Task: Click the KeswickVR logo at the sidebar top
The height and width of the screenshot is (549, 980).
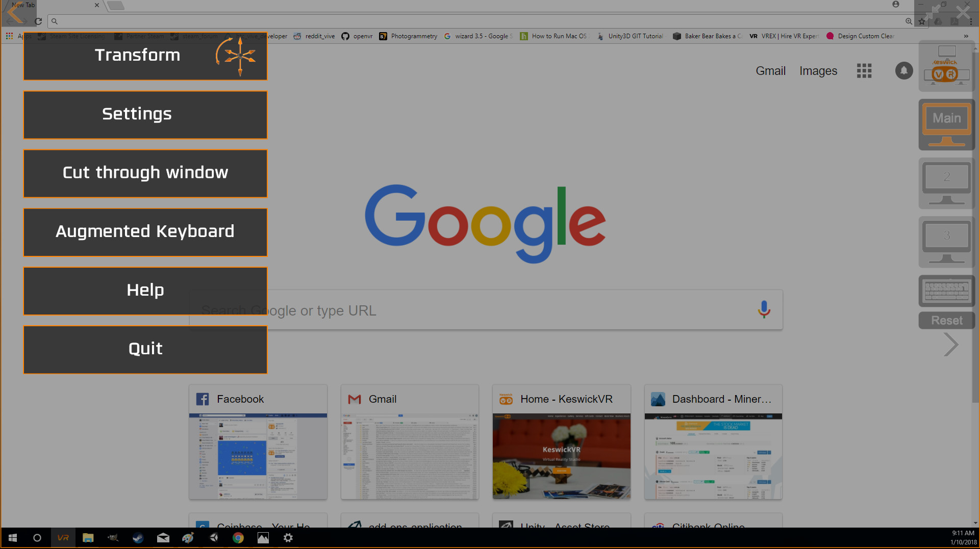Action: (945, 65)
